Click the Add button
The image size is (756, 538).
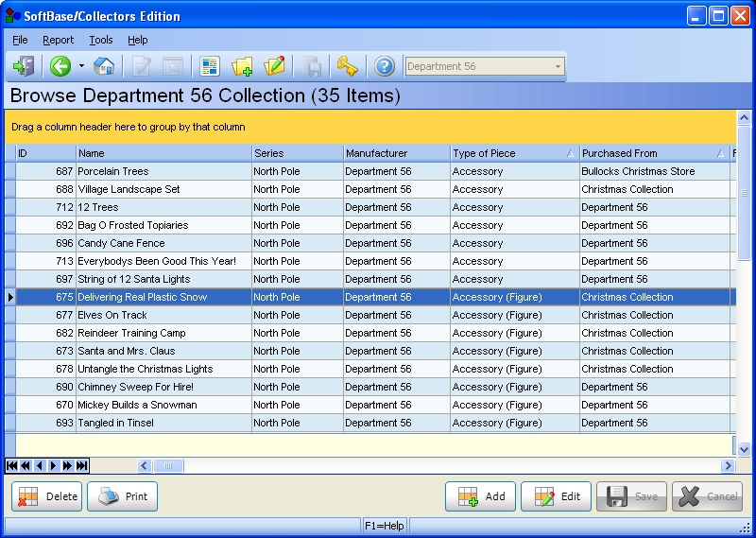(x=480, y=496)
